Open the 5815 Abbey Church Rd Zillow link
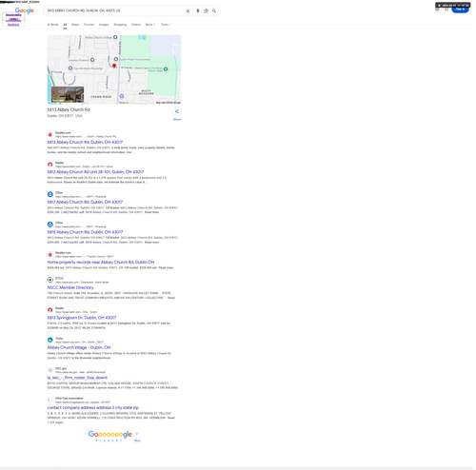 [85, 232]
